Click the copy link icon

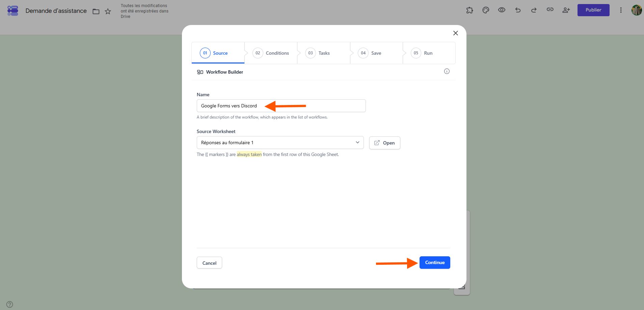tap(550, 10)
